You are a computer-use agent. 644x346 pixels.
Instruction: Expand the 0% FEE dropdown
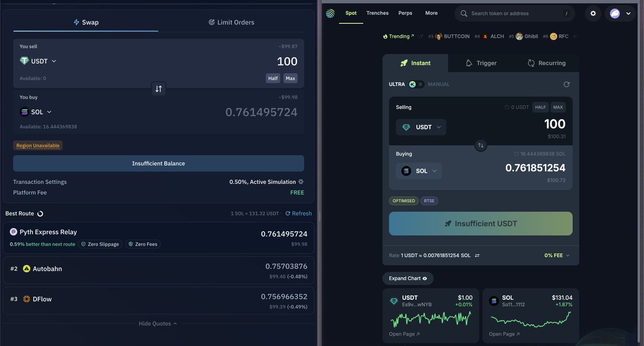(x=557, y=255)
